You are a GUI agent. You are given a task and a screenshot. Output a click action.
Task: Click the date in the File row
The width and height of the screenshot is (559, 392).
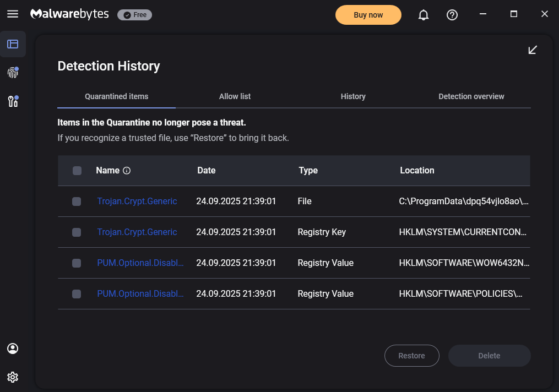click(236, 202)
